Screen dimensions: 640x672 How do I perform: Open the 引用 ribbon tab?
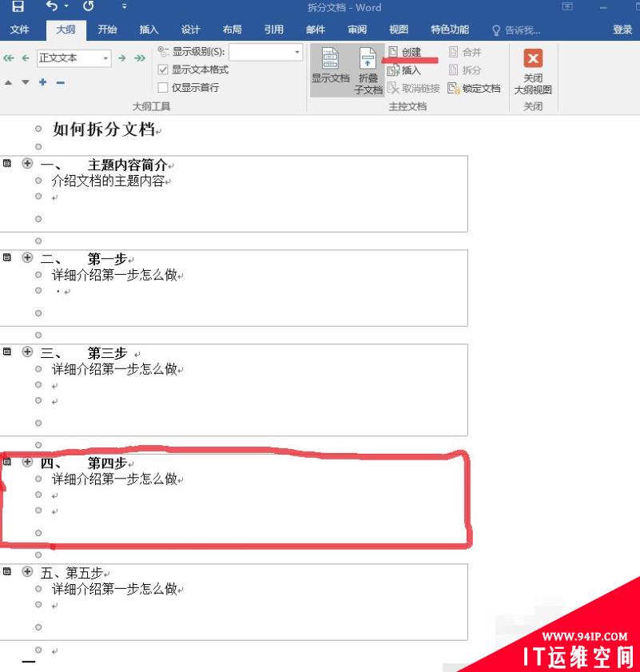click(273, 30)
